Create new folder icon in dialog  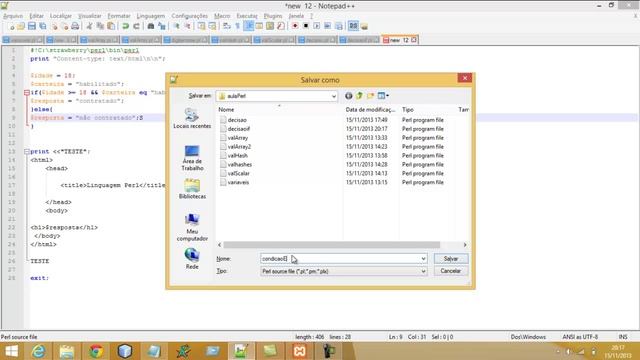370,96
